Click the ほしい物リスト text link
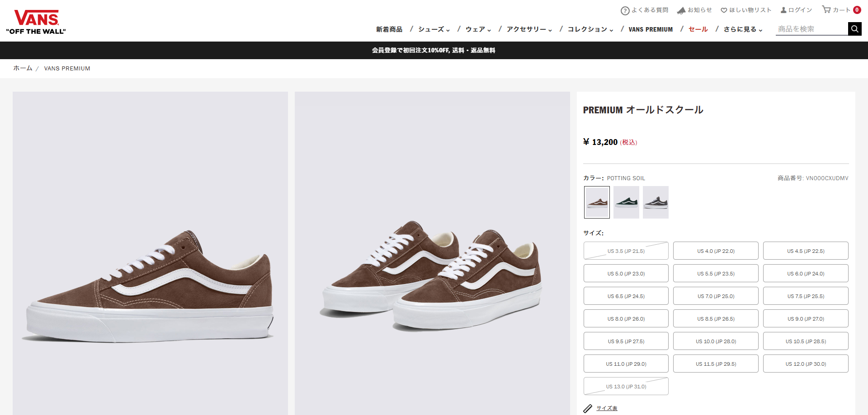 pyautogui.click(x=750, y=10)
